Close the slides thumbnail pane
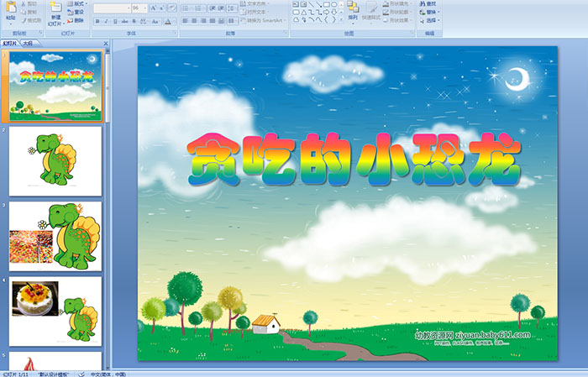This screenshot has height=377, width=588. [x=106, y=44]
